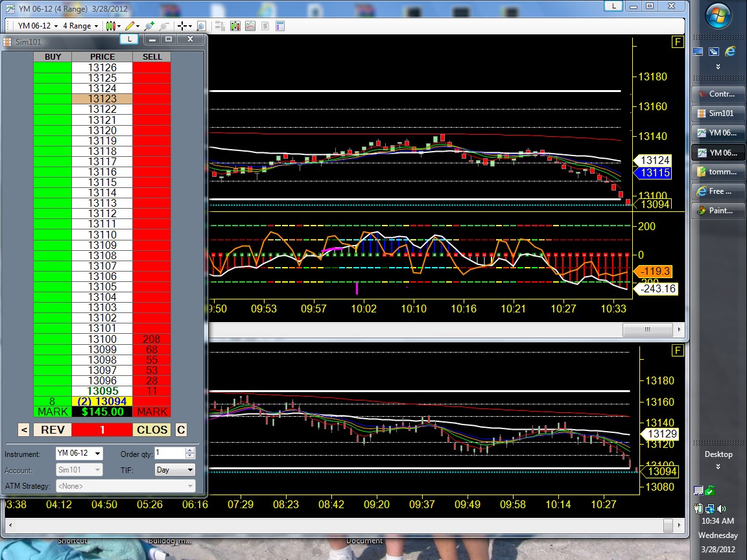Open the 4 Range interval dropdown

80,26
